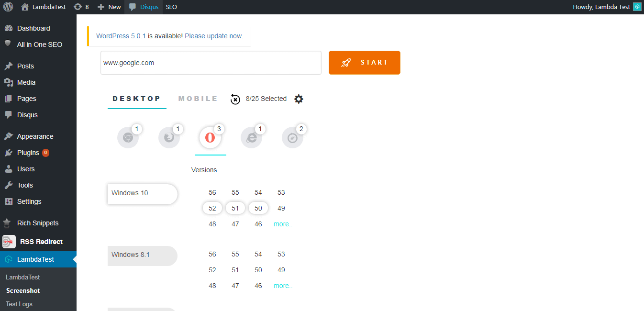644x311 pixels.
Task: Select the Chrome browser icon
Action: click(128, 137)
